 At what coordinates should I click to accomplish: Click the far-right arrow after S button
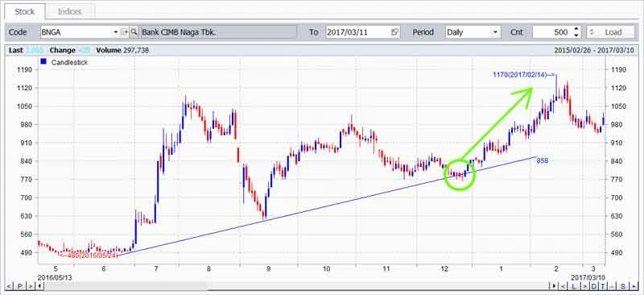pos(634,286)
